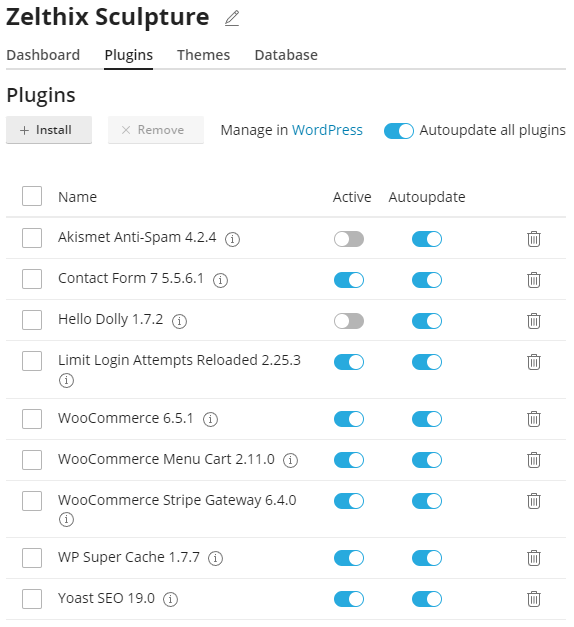Tick the select-all checkbox beside Name
Viewport: 574px width, 627px height.
tap(32, 196)
